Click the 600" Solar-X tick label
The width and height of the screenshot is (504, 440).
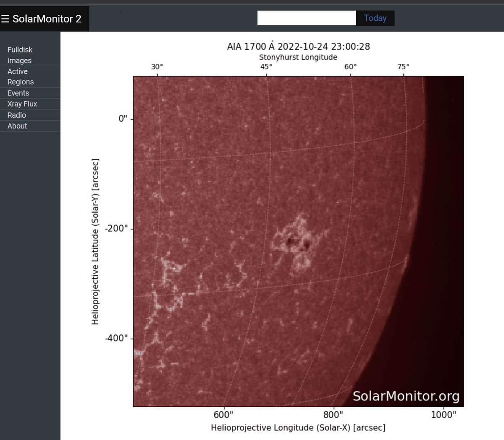(x=223, y=415)
